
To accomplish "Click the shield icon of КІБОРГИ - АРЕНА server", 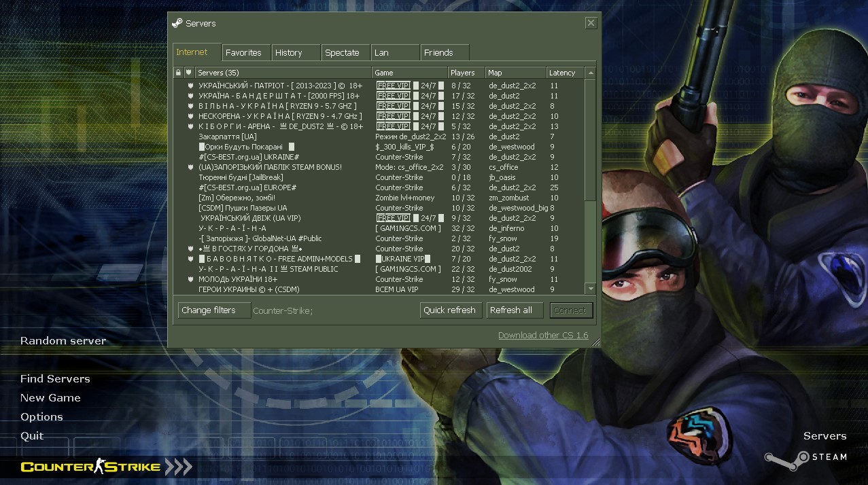I will point(191,126).
